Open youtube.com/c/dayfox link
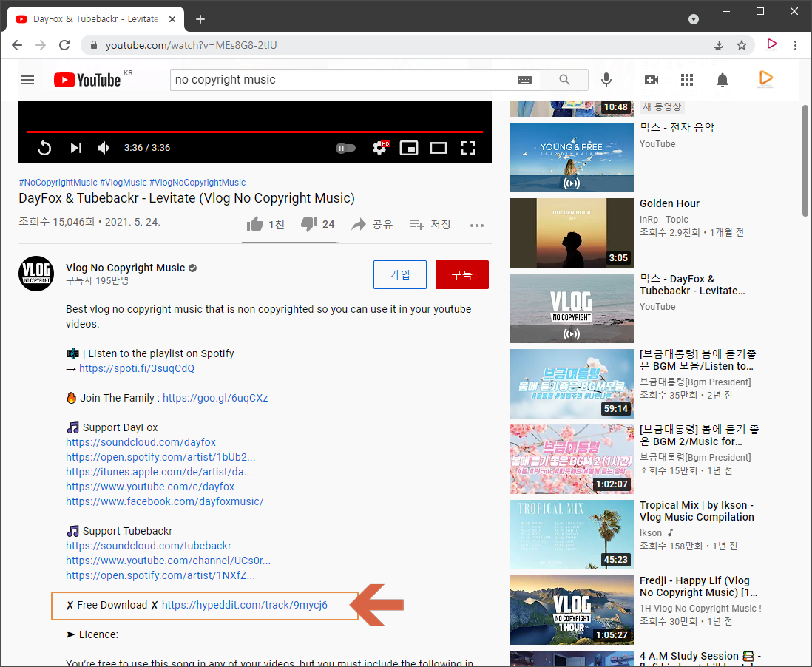 point(150,487)
